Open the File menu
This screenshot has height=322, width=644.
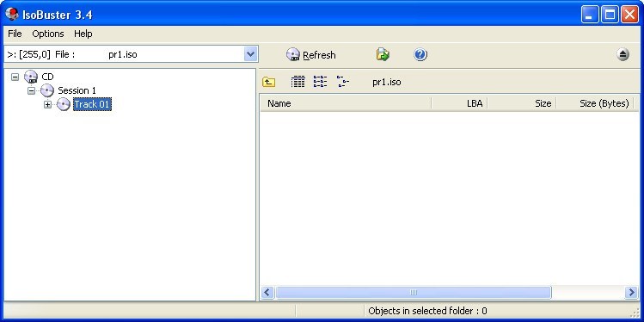[x=15, y=34]
